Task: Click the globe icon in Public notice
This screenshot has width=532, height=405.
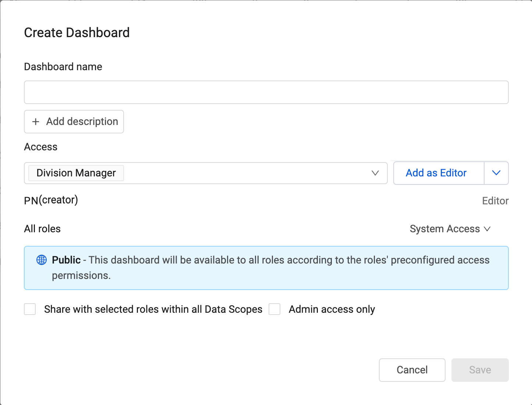Action: [42, 260]
